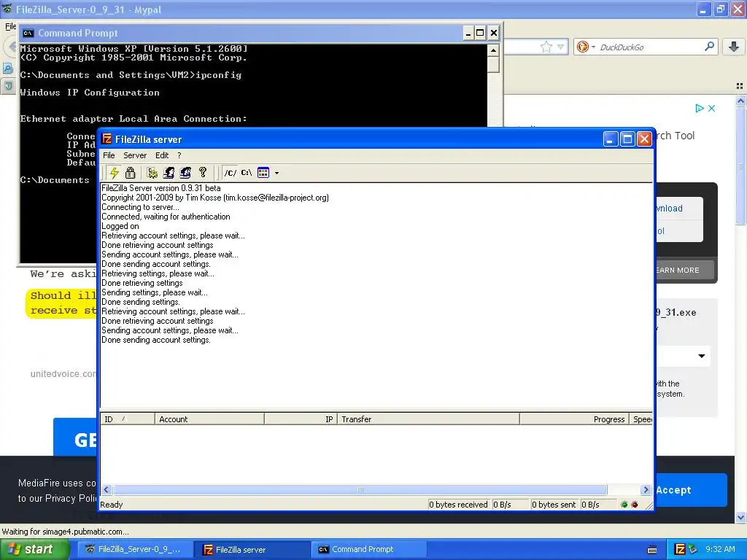Click the Progress column header
This screenshot has height=560, width=747.
pyautogui.click(x=575, y=419)
